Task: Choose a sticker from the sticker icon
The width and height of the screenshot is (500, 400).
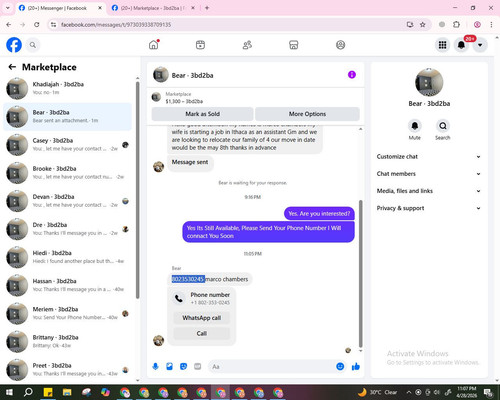Action: pos(183,367)
